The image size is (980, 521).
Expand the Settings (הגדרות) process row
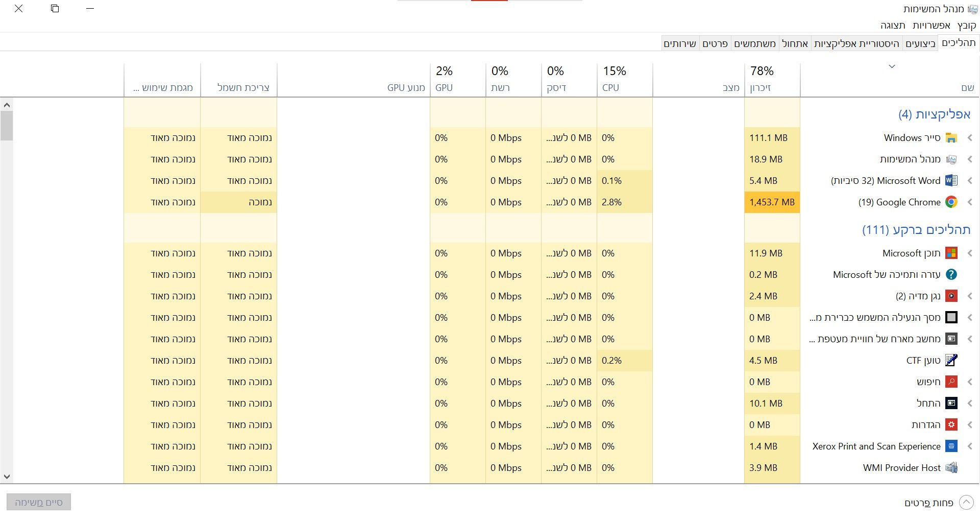pos(970,425)
